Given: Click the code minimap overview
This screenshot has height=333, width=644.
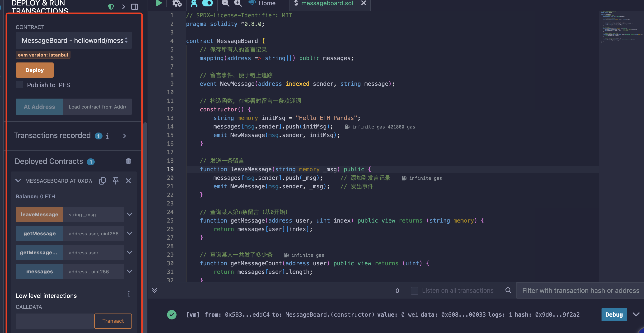Looking at the screenshot, I should click(x=621, y=27).
